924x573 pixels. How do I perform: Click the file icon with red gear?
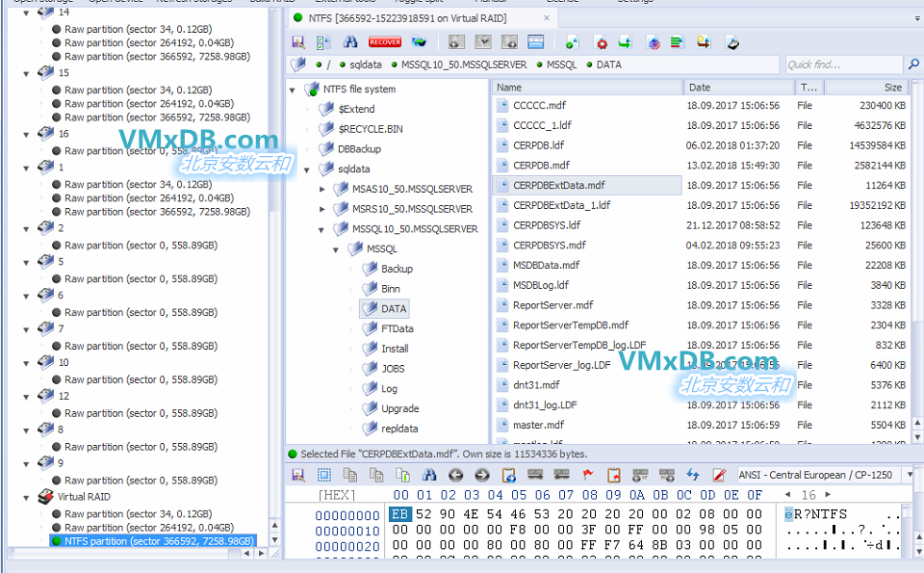[x=601, y=42]
